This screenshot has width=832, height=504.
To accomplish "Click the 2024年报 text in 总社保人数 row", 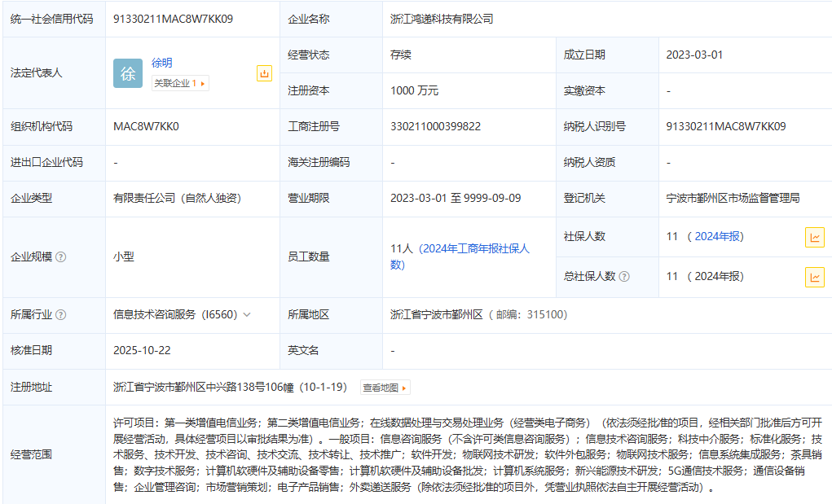I will point(717,277).
